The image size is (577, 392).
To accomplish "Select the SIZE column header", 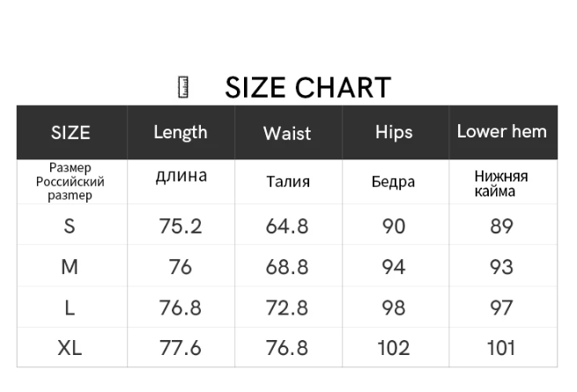I will [x=70, y=133].
